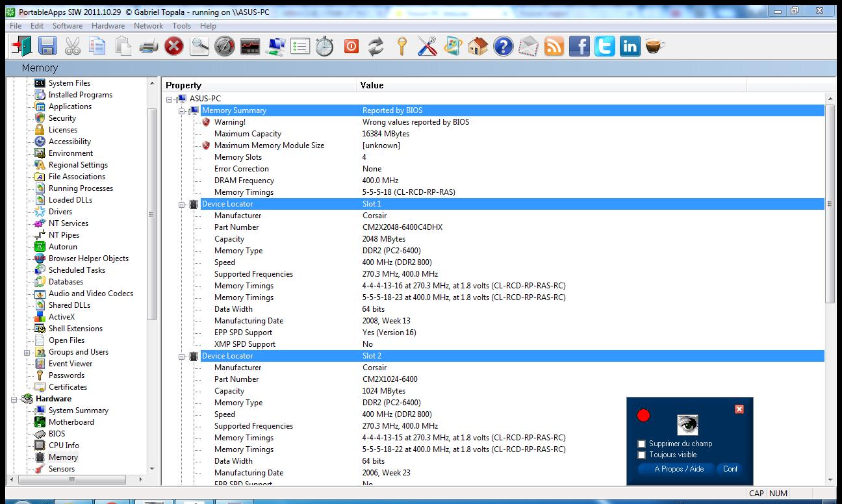
Task: Click the Twitter bird icon
Action: 605,46
